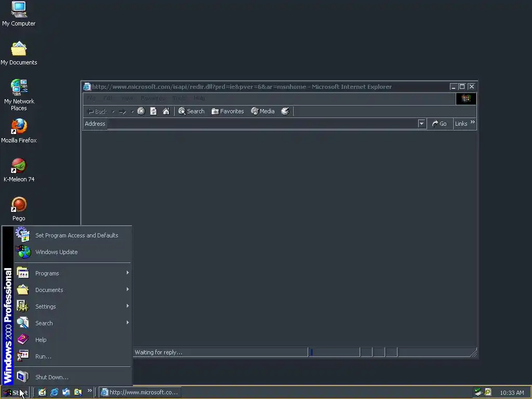Click the network tray icon
The height and width of the screenshot is (399, 532).
478,392
